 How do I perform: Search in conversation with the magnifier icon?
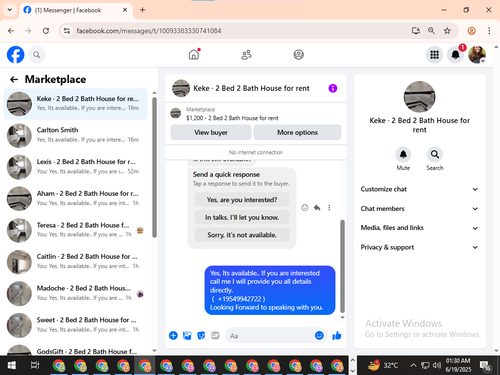tap(435, 154)
